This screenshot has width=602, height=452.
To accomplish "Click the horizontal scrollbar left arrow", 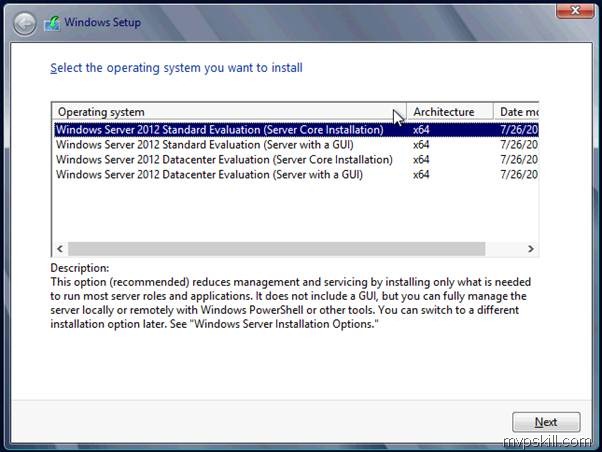I will [60, 249].
